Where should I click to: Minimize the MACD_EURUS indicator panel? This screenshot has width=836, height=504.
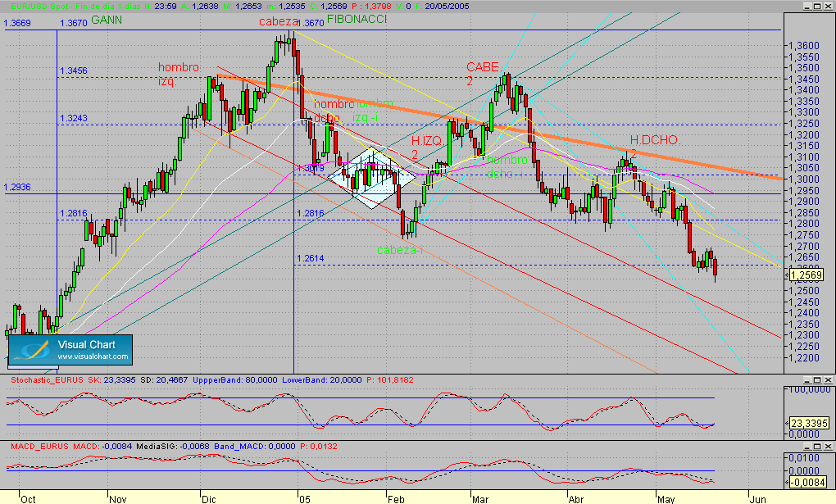807,446
